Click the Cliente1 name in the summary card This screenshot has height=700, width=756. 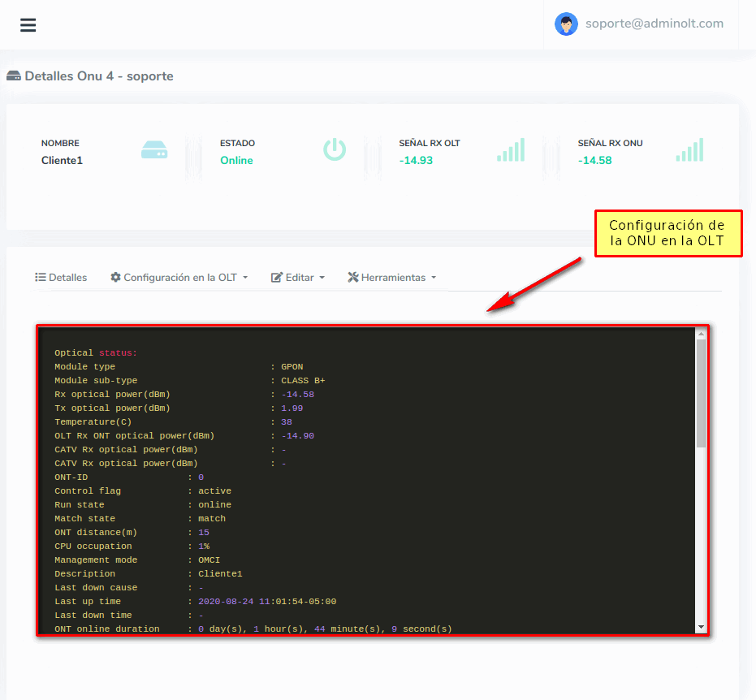(x=62, y=161)
